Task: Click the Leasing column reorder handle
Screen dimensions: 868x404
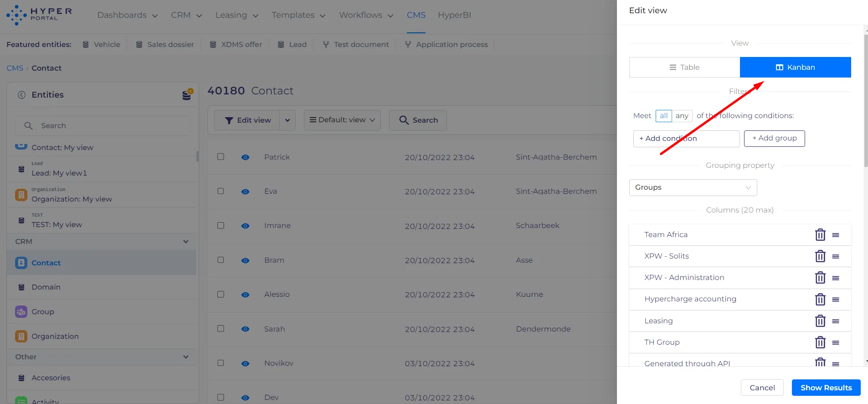Action: [836, 321]
